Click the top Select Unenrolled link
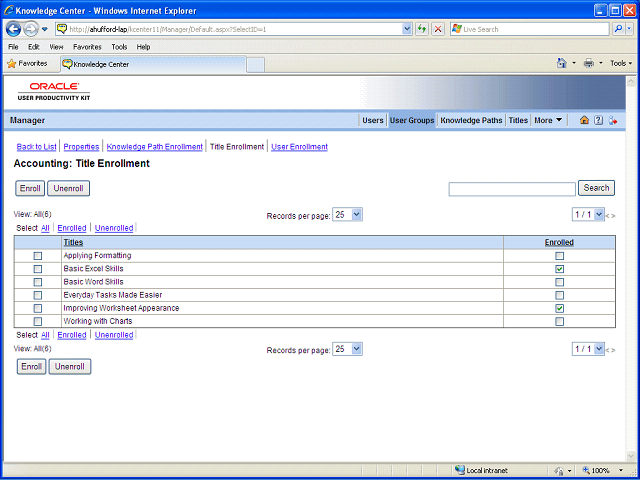This screenshot has height=480, width=640. (114, 228)
